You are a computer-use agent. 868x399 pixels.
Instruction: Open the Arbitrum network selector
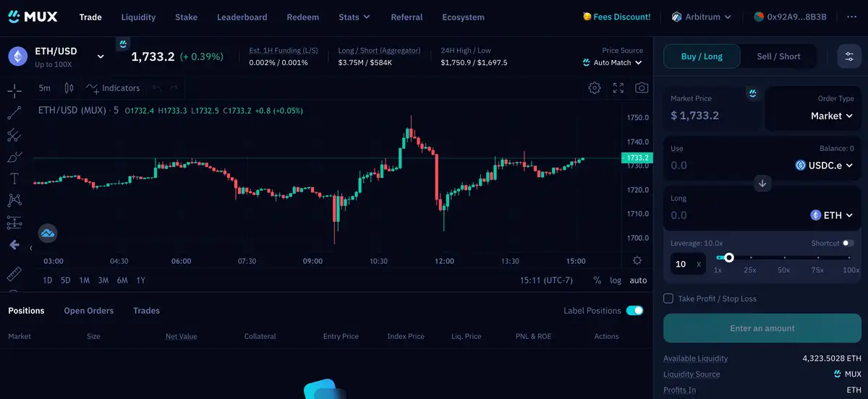[702, 17]
